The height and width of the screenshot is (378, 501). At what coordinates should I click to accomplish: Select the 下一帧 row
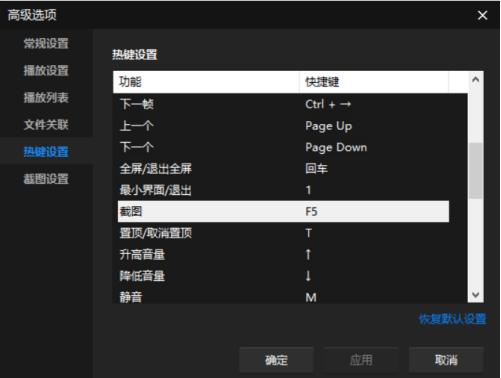click(283, 104)
